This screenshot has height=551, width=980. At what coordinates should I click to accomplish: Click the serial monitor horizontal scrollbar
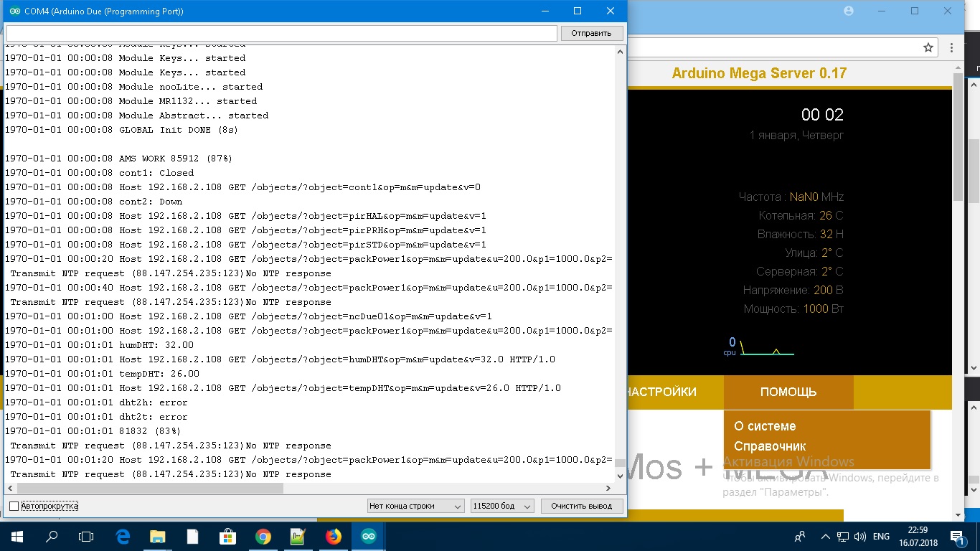[x=143, y=488]
